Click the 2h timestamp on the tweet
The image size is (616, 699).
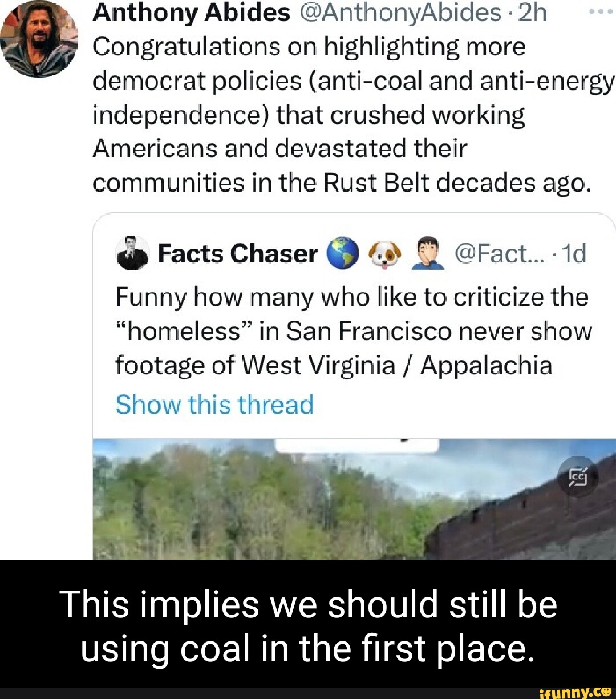point(531,13)
